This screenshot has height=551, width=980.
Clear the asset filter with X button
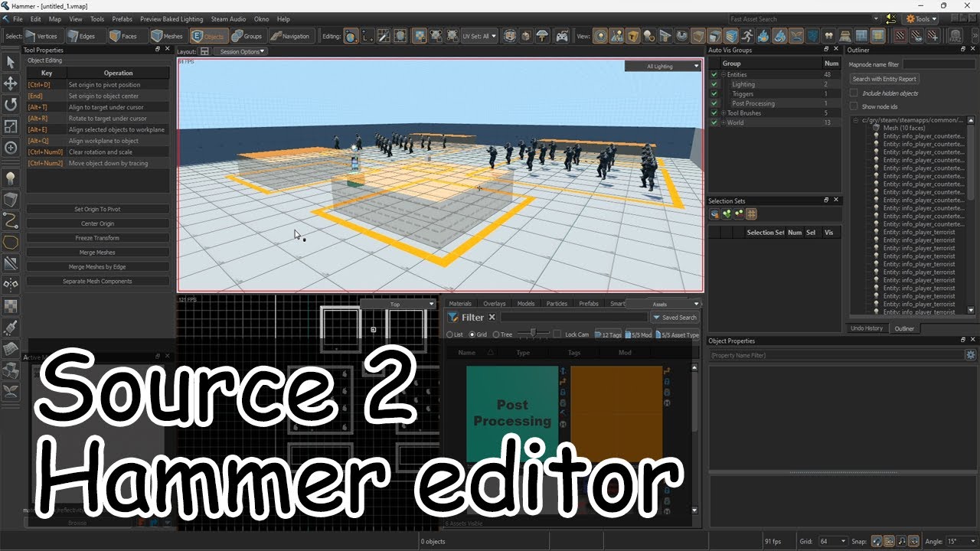point(492,318)
